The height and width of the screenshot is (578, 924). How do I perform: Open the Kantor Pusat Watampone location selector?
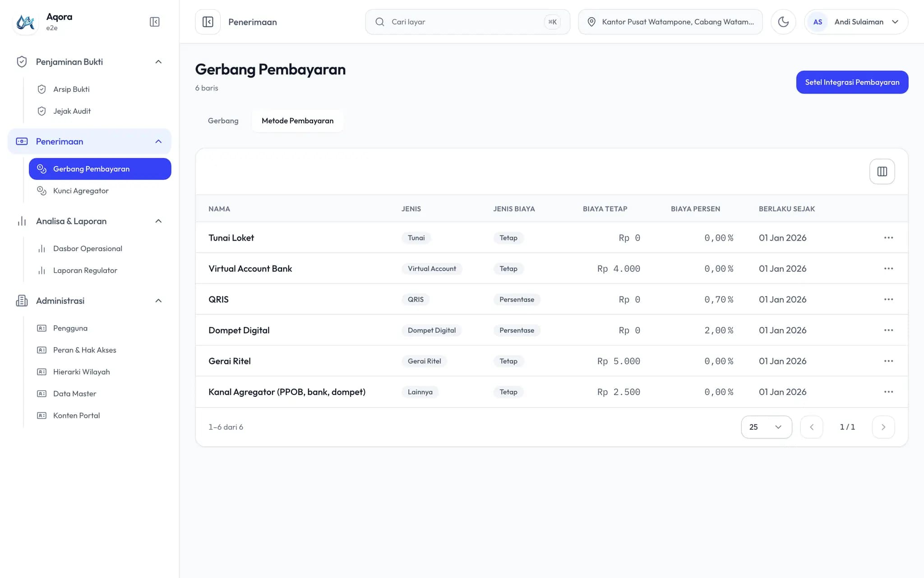(x=670, y=22)
